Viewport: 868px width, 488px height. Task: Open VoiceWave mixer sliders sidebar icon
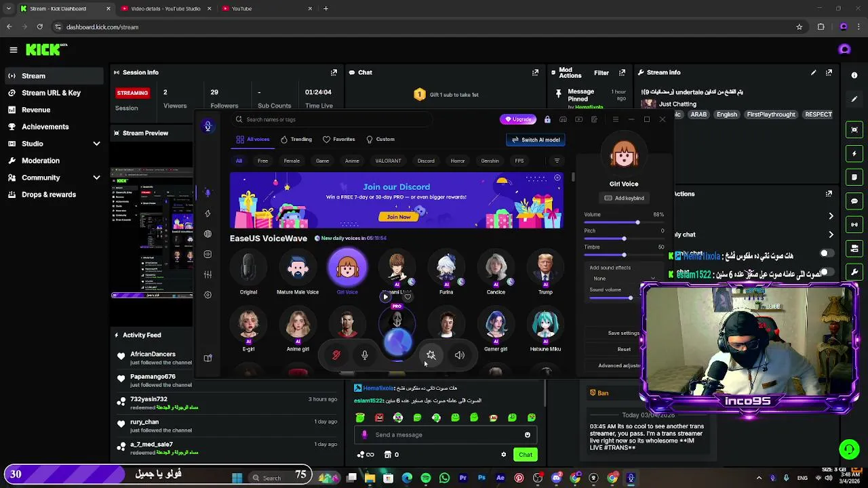tap(208, 274)
